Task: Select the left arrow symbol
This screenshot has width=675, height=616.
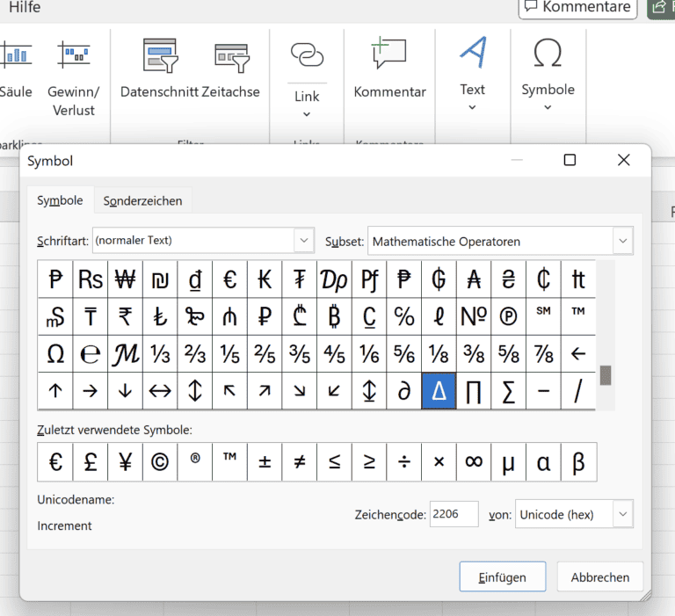Action: pyautogui.click(x=578, y=354)
